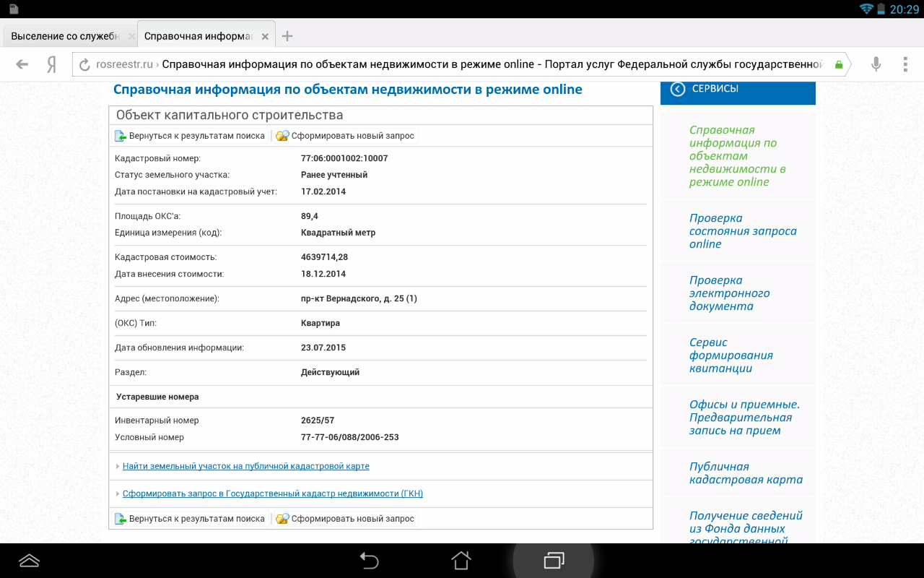Click top Вернуться к результатам поиска
924x578 pixels.
pyautogui.click(x=196, y=136)
